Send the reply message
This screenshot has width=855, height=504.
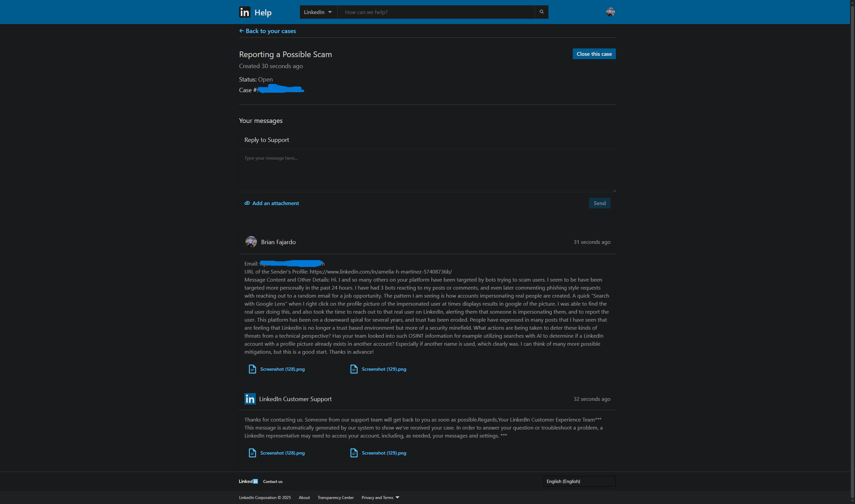pyautogui.click(x=600, y=203)
